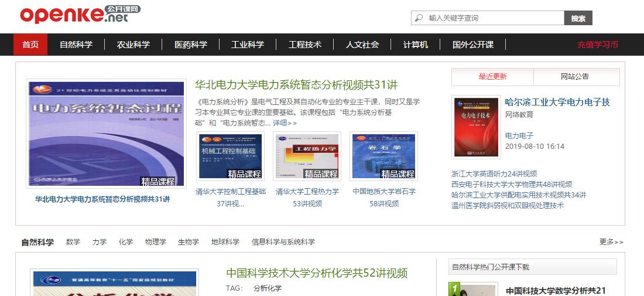Open the 机械工程控制基础 course thumbnail
Image resolution: width=644 pixels, height=296 pixels.
[231, 156]
